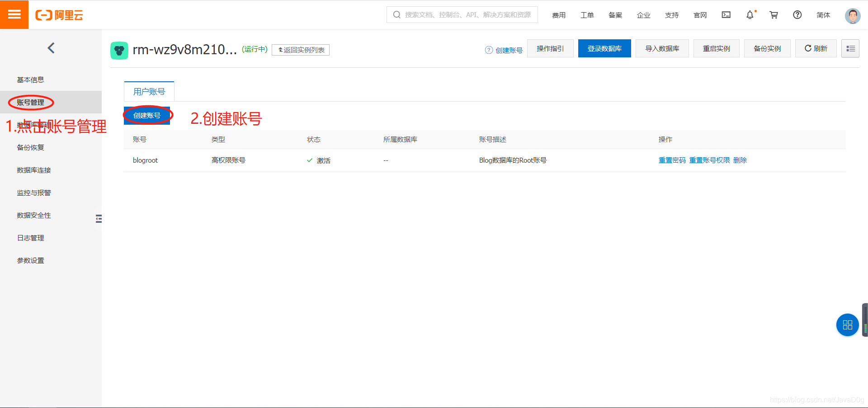Click the green database instance icon
Screen dimensions: 868x408
click(x=119, y=50)
